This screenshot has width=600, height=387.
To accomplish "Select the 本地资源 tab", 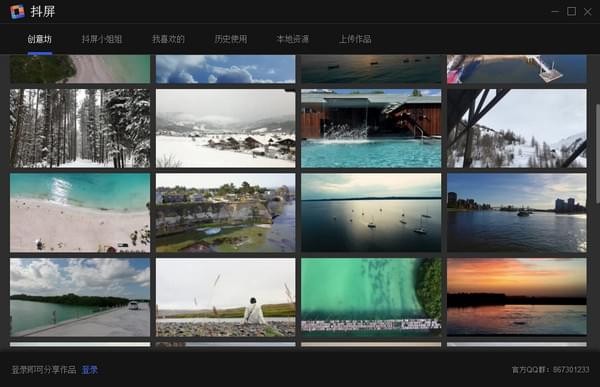I will (293, 39).
